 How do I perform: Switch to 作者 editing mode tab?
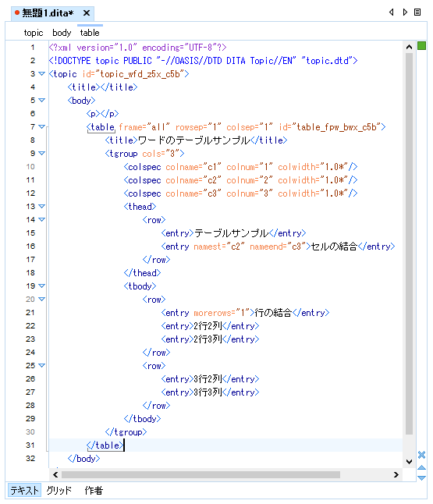(94, 491)
